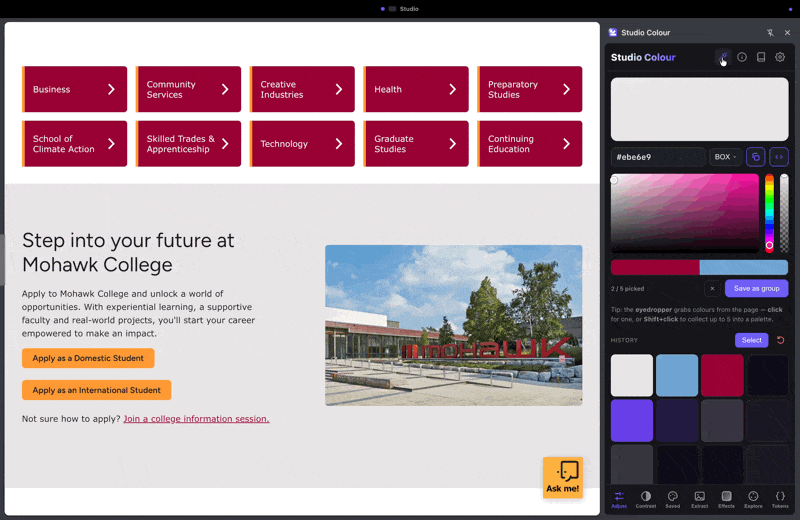Open the Continuing Education tile

[x=530, y=144]
